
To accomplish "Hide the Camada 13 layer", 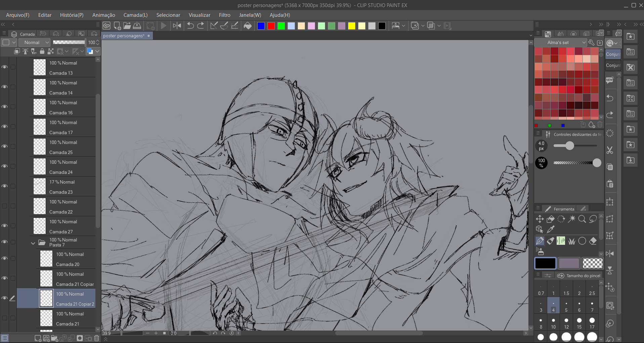I will pos(5,67).
